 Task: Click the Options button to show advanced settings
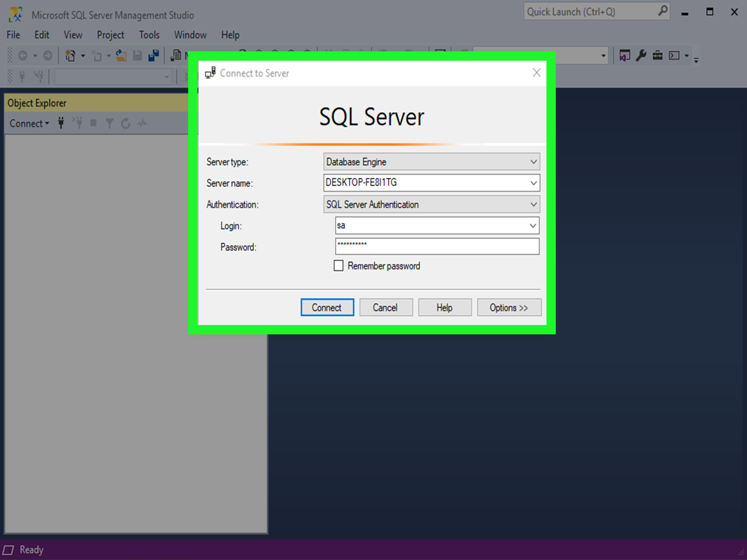click(509, 307)
